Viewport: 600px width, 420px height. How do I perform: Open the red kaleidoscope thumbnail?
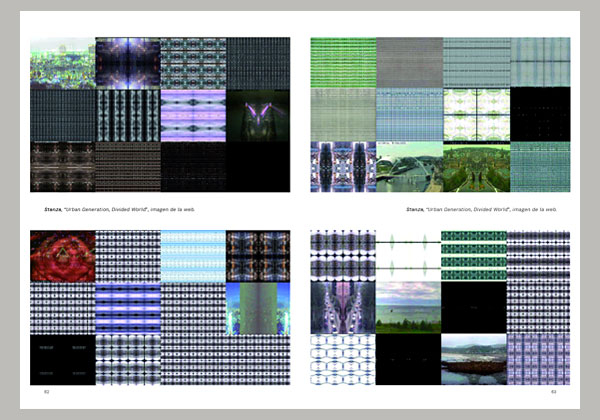point(62,256)
